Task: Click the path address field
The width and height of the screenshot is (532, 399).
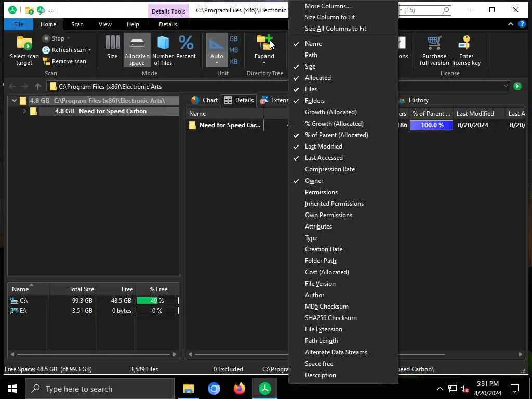Action: click(278, 87)
